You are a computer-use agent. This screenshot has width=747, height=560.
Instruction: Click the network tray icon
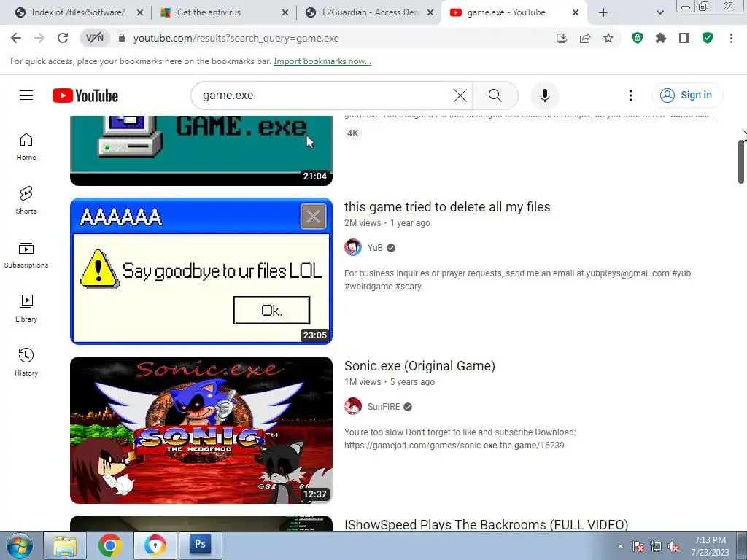click(656, 547)
